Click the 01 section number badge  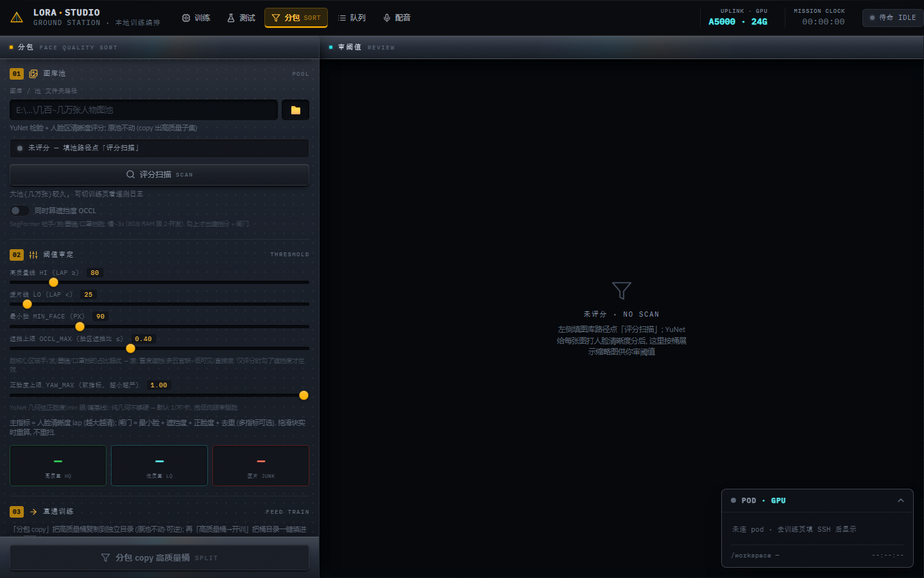point(17,74)
